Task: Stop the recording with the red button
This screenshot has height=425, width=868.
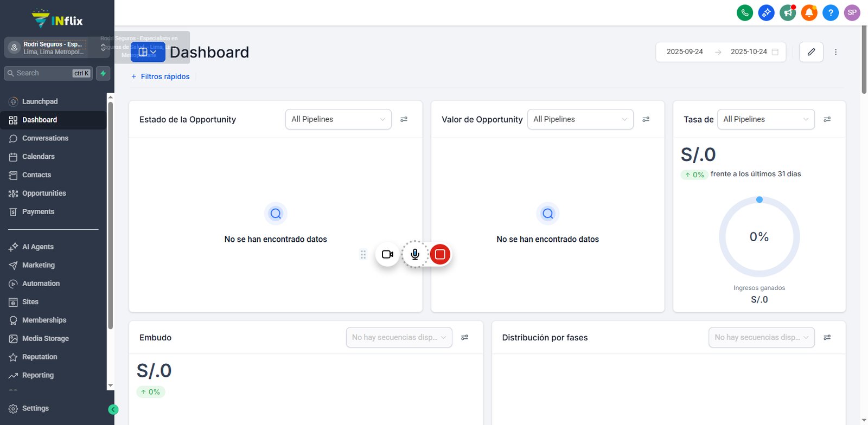Action: tap(440, 254)
